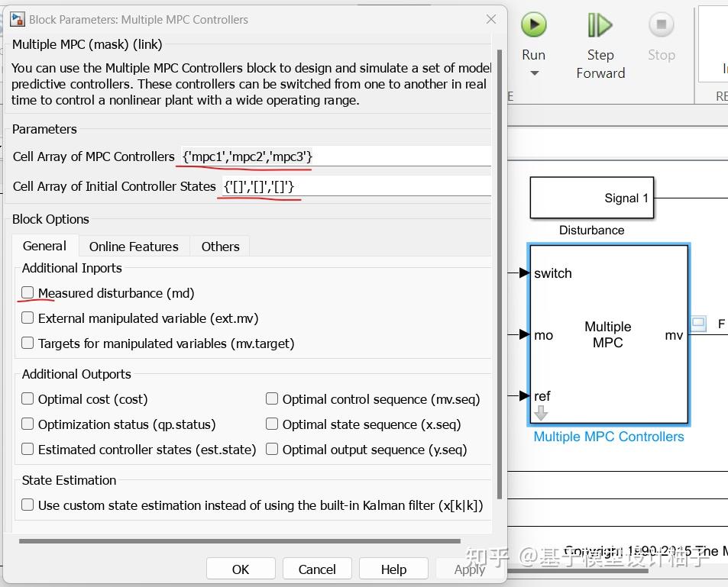Edit Cell Array of MPC Controllers field
The height and width of the screenshot is (587, 728).
point(335,156)
